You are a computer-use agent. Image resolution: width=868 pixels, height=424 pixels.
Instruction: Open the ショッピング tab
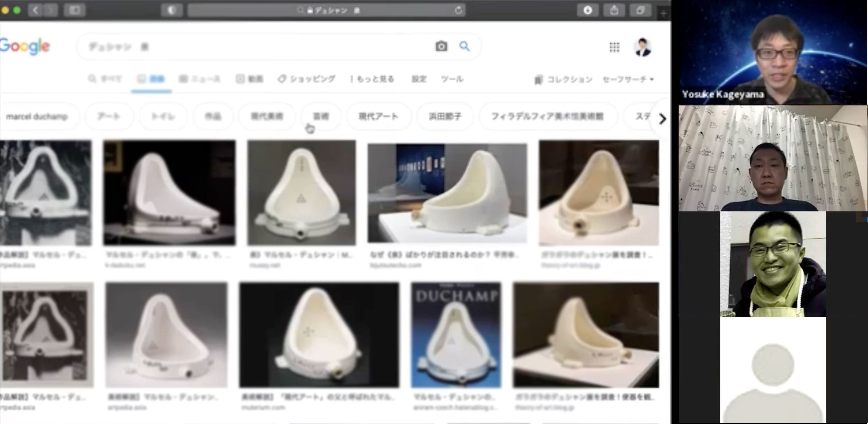coord(306,79)
